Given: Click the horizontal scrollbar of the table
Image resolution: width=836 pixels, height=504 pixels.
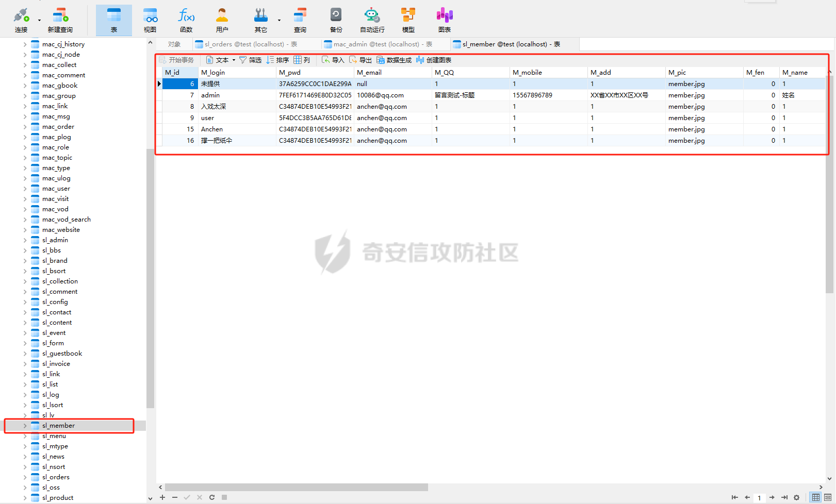Looking at the screenshot, I should (296, 487).
